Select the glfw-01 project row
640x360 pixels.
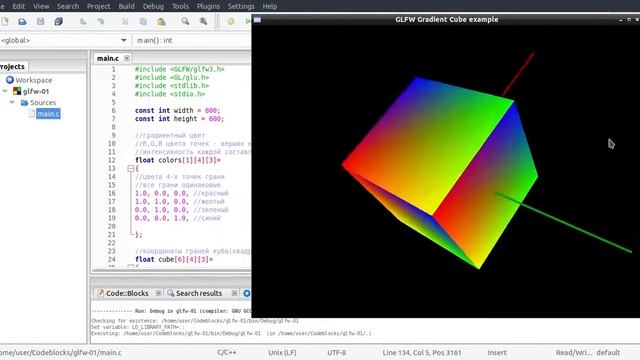click(36, 91)
